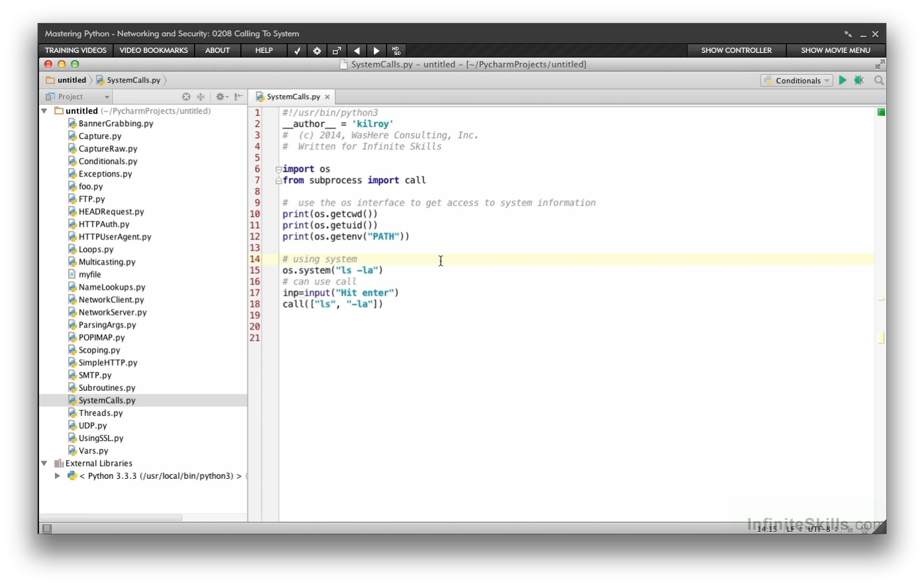Click the PyCharm full screen arrows icon
The width and height of the screenshot is (924, 586).
click(x=879, y=64)
